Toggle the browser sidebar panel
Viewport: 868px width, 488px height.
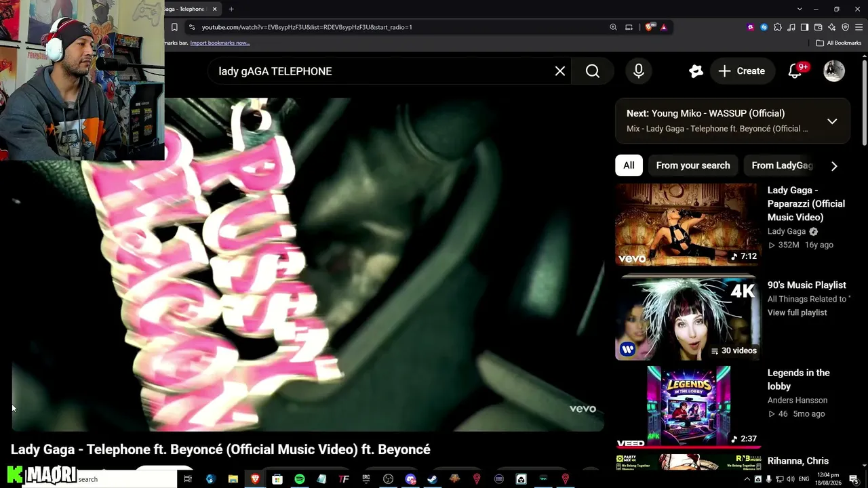point(804,27)
